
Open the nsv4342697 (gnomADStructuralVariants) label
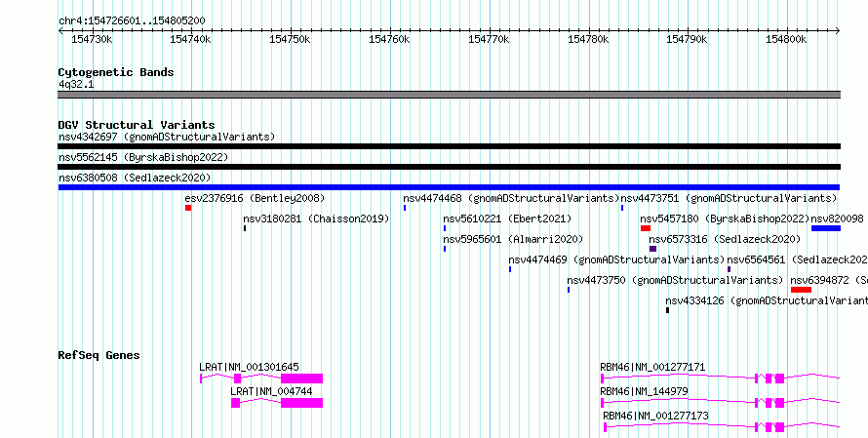coord(167,137)
